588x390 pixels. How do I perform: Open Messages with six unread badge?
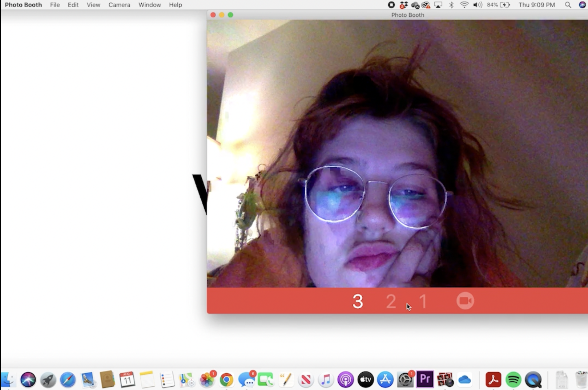(247, 380)
